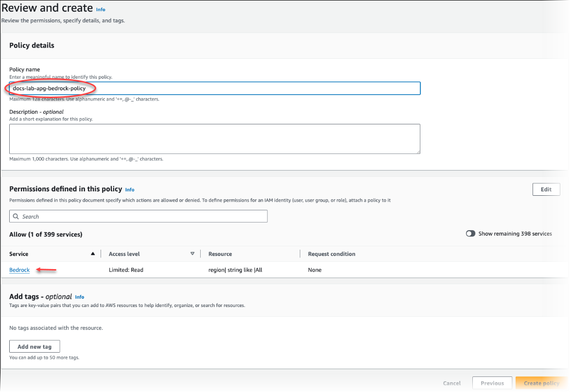This screenshot has width=570, height=392.
Task: Cancel the policy creation
Action: click(451, 383)
